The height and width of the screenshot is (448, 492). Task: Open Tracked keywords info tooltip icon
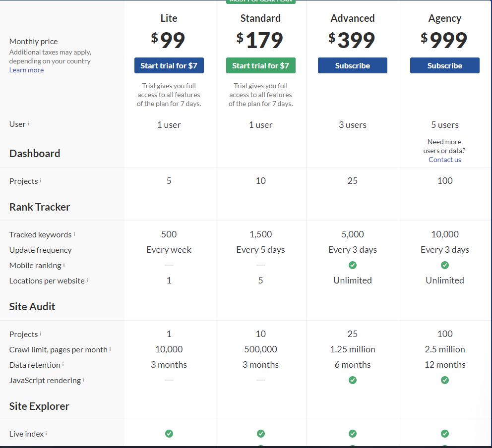point(74,234)
